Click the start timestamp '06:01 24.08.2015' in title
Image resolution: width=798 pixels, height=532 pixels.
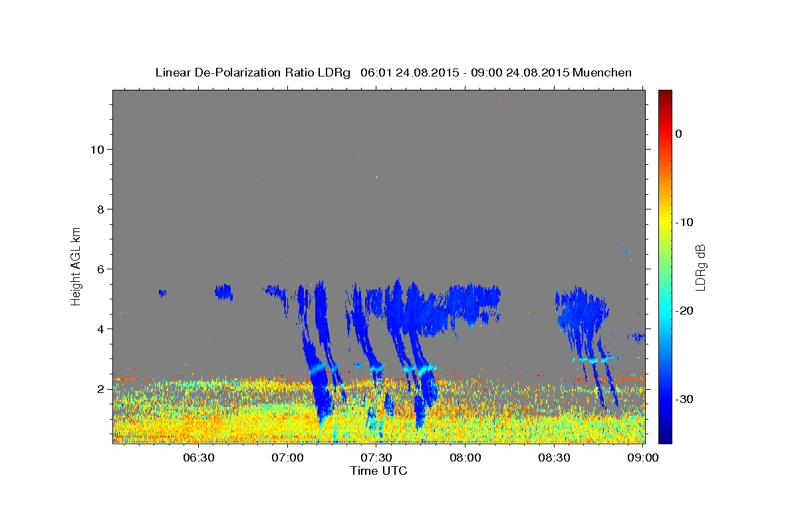[410, 72]
